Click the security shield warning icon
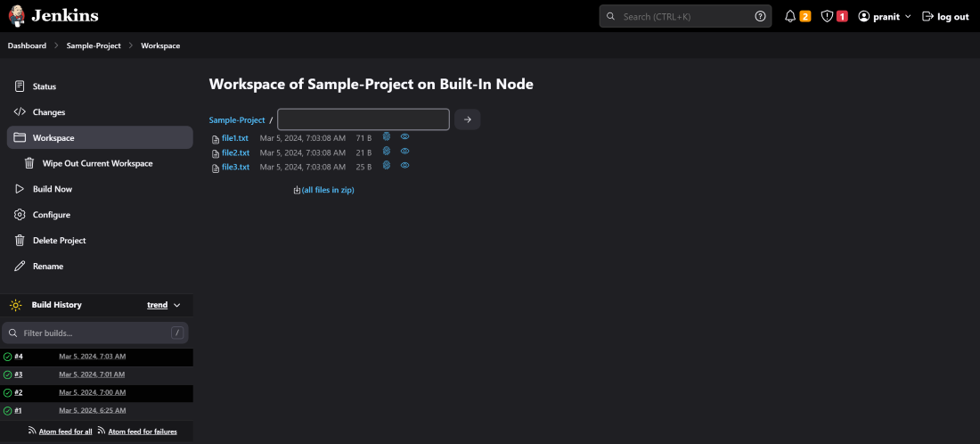The image size is (980, 444). (827, 16)
